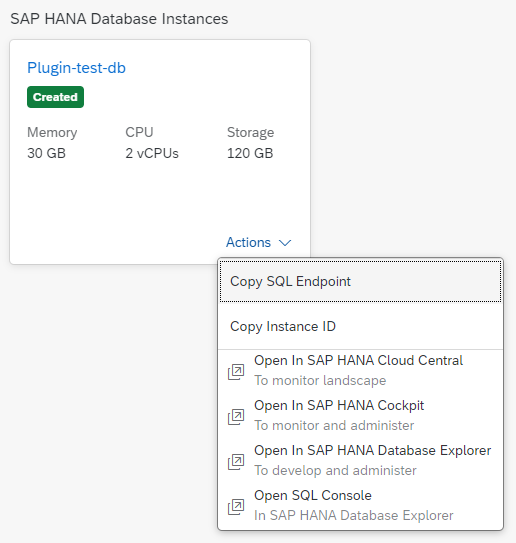Image resolution: width=516 pixels, height=543 pixels.
Task: Select Open In SAP HANA Database Explorer
Action: coord(361,461)
